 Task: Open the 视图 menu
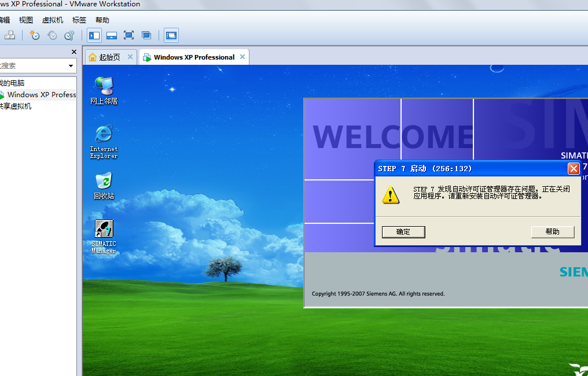26,20
